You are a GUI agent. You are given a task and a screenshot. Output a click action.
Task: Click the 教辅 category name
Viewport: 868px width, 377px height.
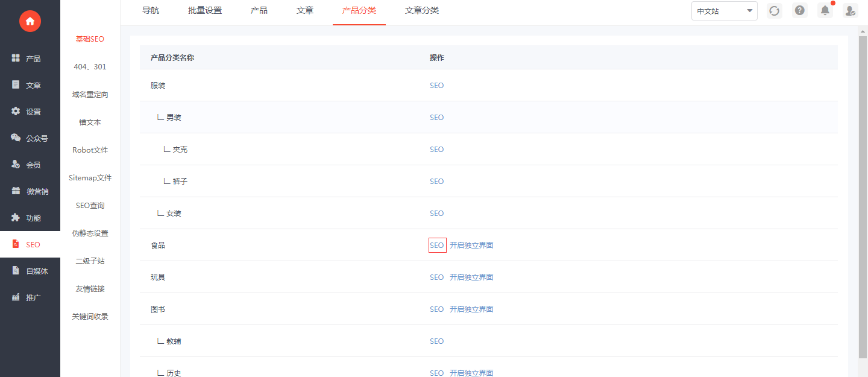pos(174,341)
